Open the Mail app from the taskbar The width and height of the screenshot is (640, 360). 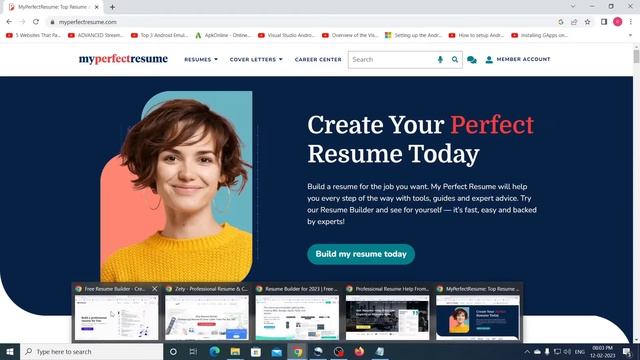(x=277, y=351)
